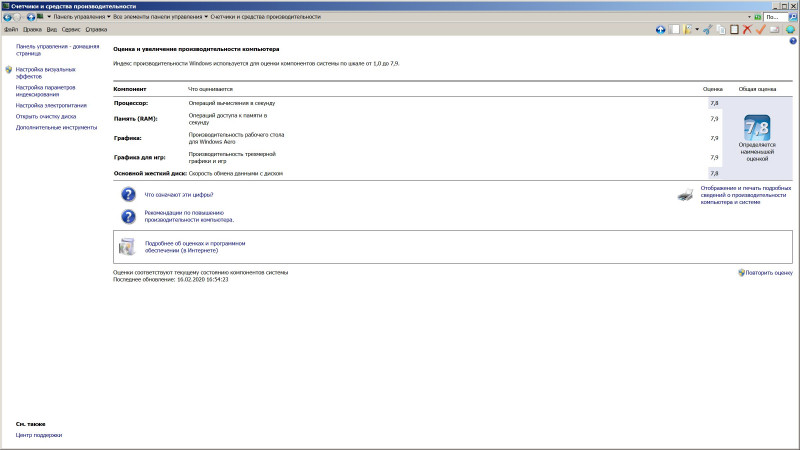Image resolution: width=800 pixels, height=450 pixels.
Task: Open the Правка menu
Action: (32, 30)
